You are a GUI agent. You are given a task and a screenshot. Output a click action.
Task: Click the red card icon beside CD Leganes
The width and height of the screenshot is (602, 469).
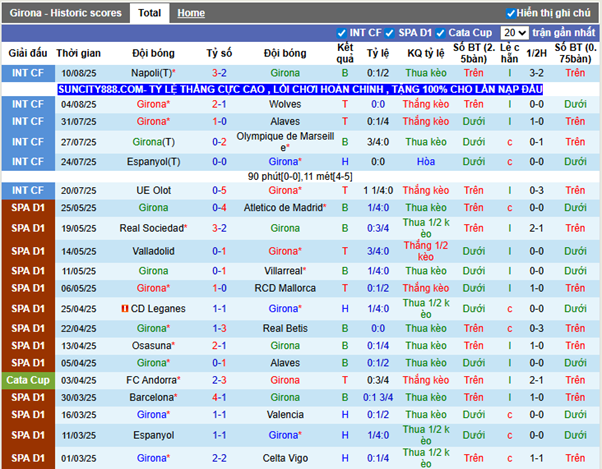coord(124,309)
